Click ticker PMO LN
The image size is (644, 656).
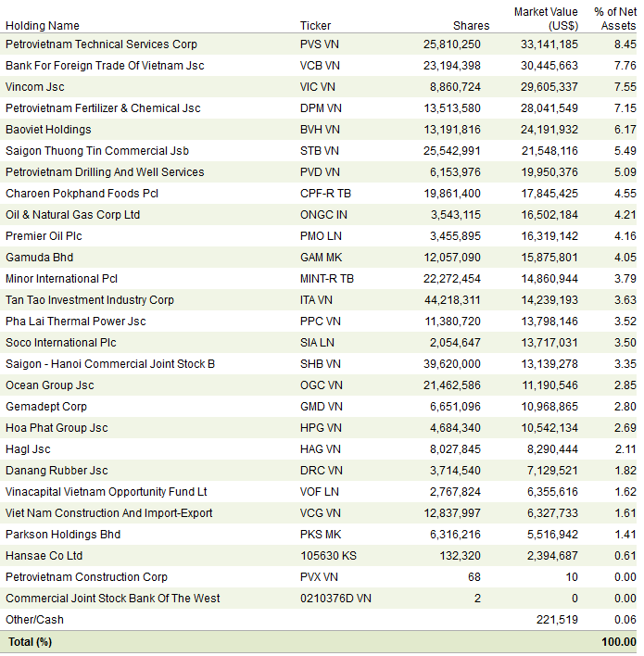click(x=321, y=236)
